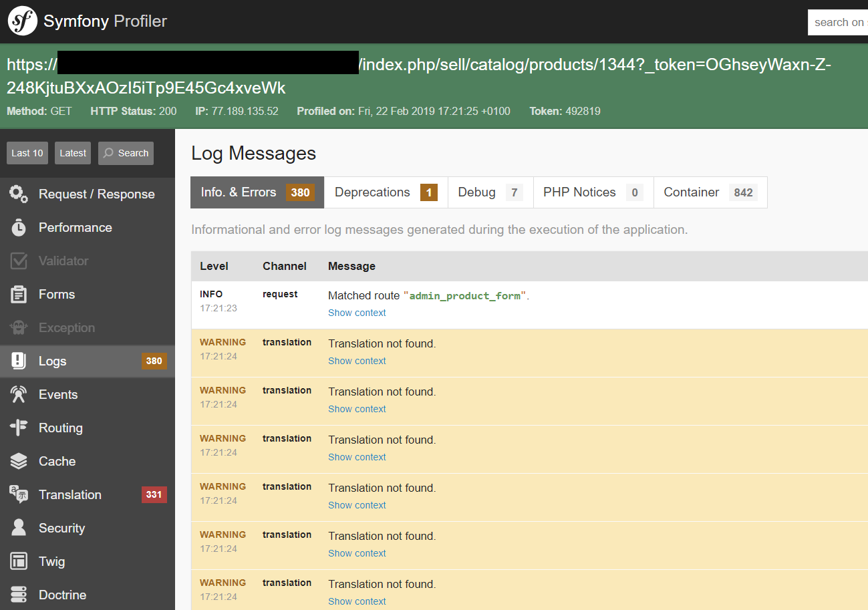Click the Token 492819 value
Viewport: 868px width, 610px height.
click(583, 112)
